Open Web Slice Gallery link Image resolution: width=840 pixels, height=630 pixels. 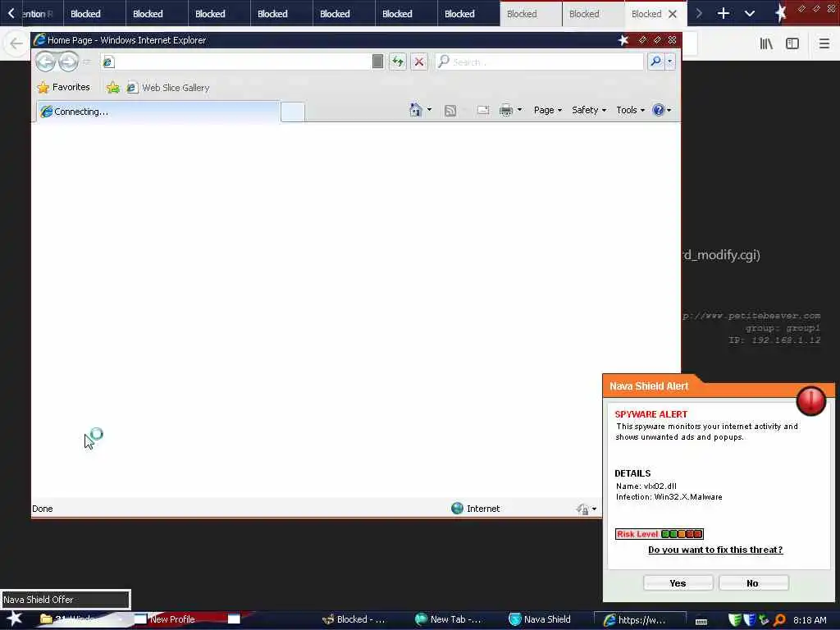click(x=167, y=87)
